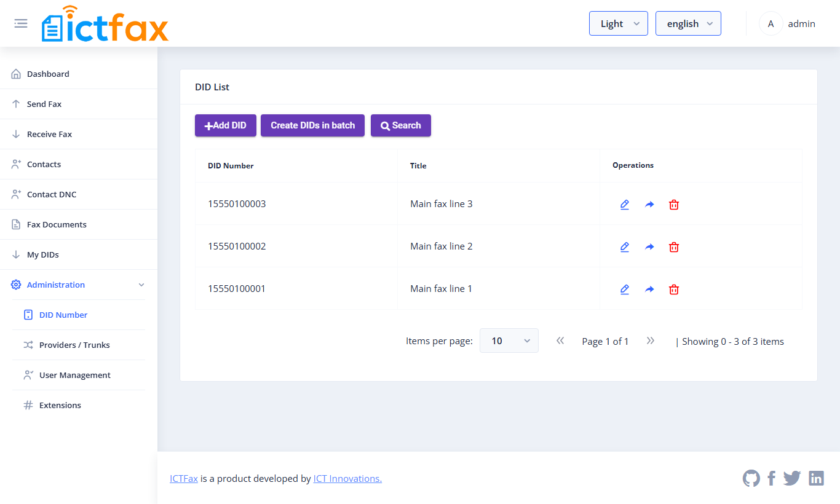Screen dimensions: 840x504
Task: Click the admin user avatar
Action: coord(771,24)
